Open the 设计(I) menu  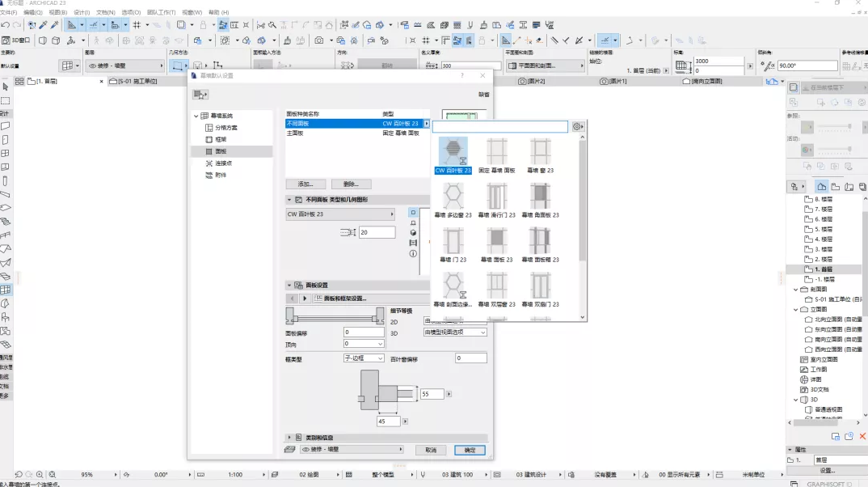pyautogui.click(x=82, y=12)
